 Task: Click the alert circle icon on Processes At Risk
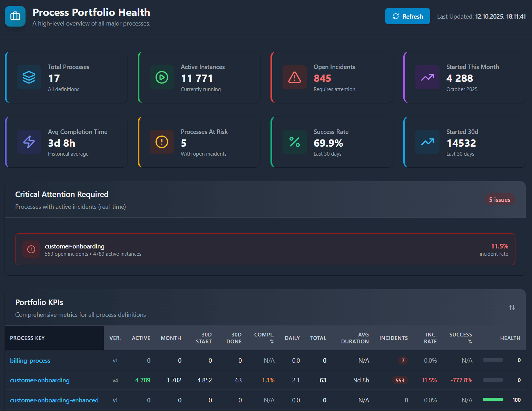[x=161, y=142]
